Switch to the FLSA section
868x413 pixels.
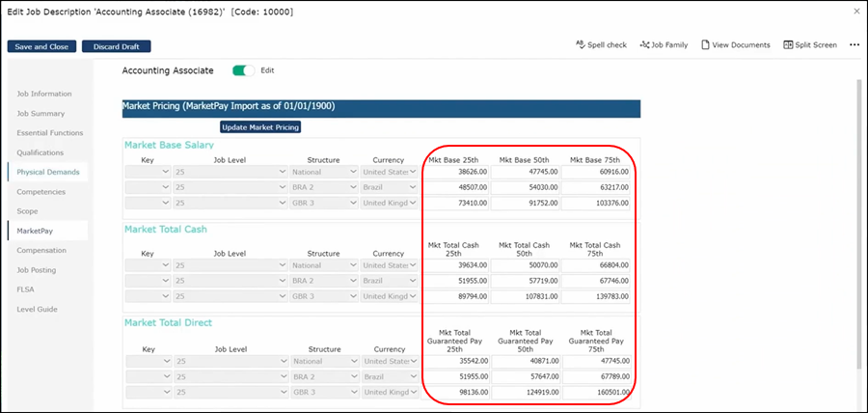coord(27,289)
